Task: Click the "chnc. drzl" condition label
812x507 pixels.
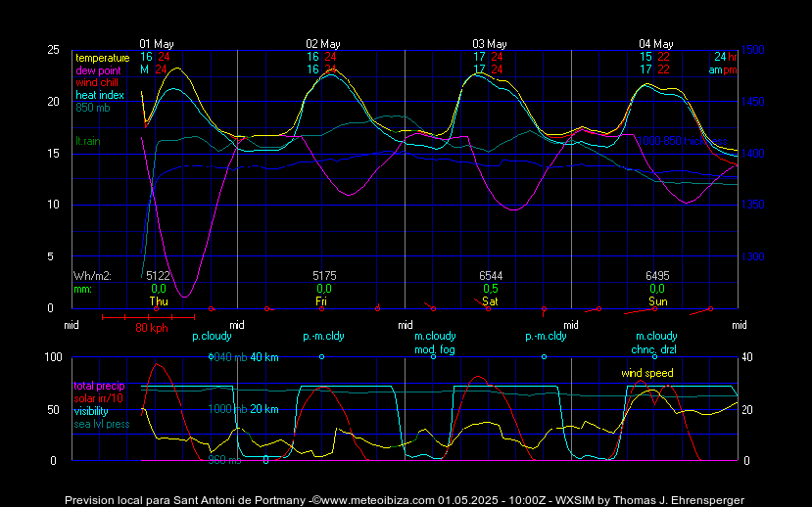Action: tap(653, 349)
